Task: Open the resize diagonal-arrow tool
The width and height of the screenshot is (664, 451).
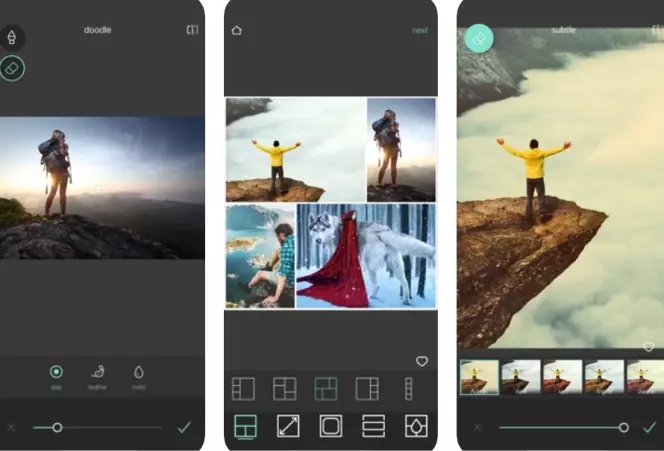Action: (x=288, y=426)
